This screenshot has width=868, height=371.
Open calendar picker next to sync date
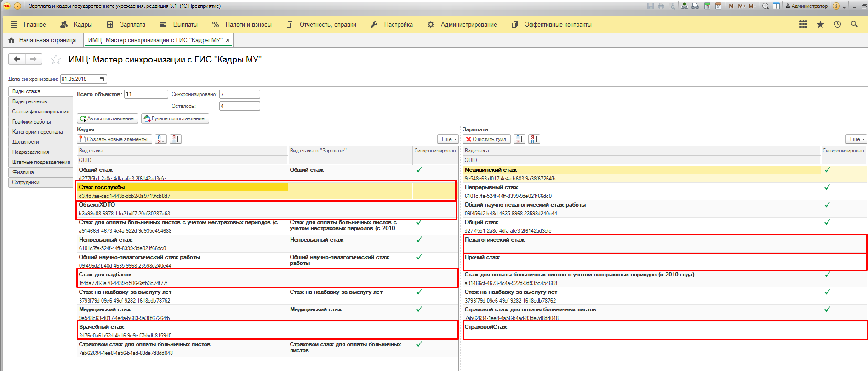[102, 79]
